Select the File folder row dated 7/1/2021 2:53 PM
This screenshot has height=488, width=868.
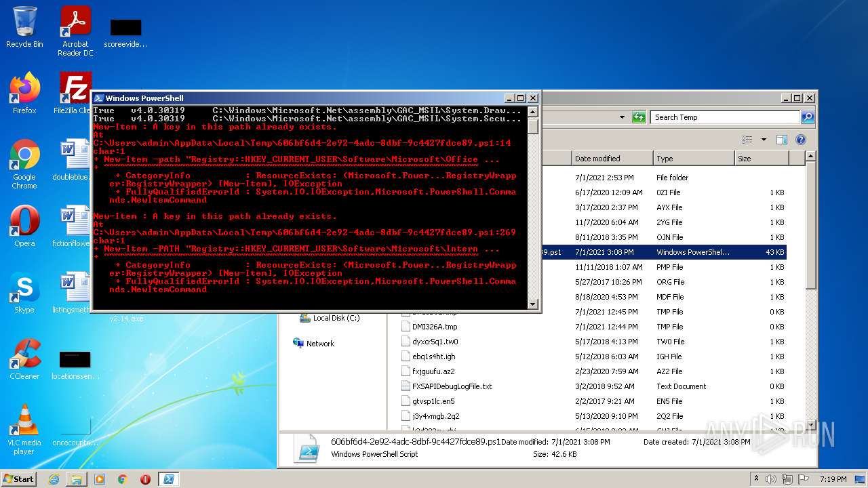tap(664, 178)
